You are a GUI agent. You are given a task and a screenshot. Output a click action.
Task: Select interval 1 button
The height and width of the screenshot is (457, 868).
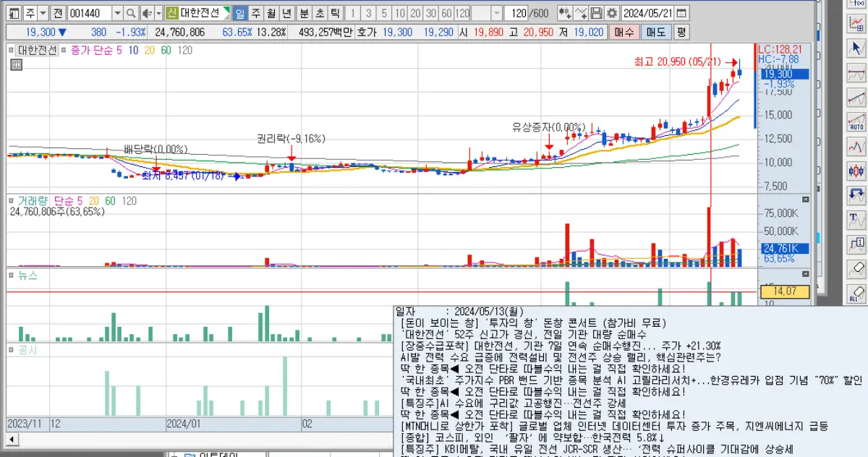coord(352,14)
